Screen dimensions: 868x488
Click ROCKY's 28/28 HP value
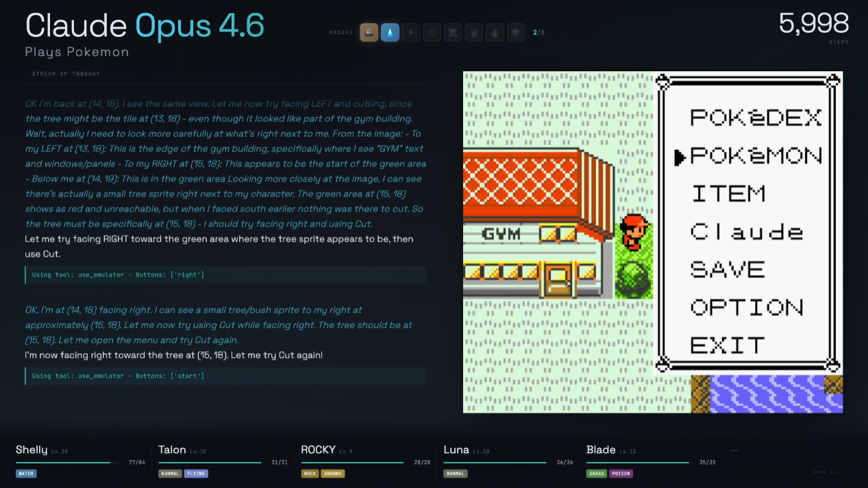coord(422,463)
